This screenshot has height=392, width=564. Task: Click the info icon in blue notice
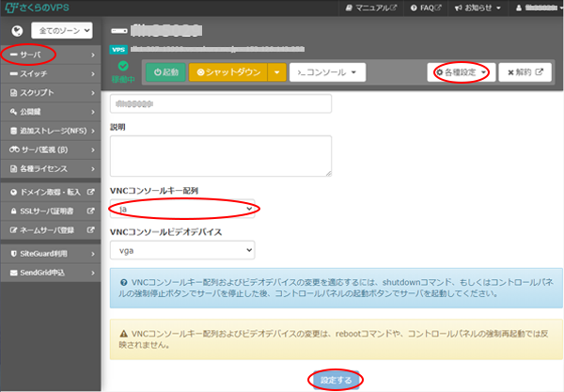[x=124, y=282]
